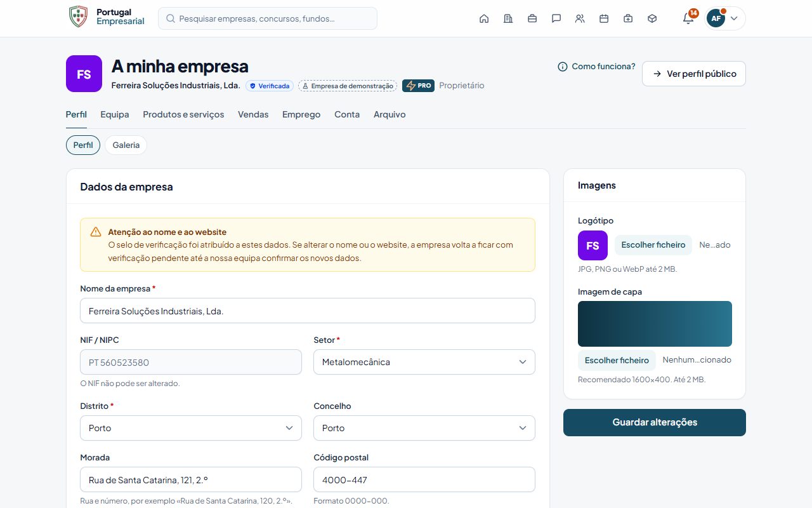
Task: Open the companies building icon
Action: coord(508,18)
